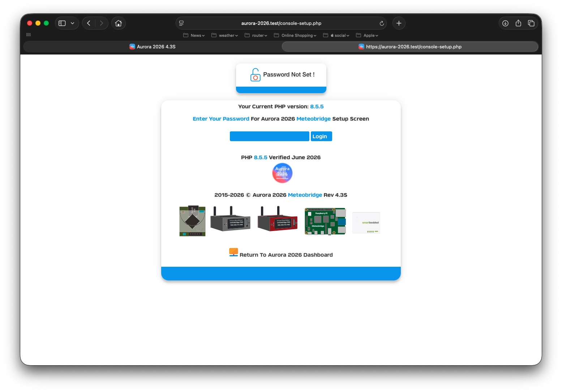
Task: Show downloads via the download icon
Action: [505, 23]
